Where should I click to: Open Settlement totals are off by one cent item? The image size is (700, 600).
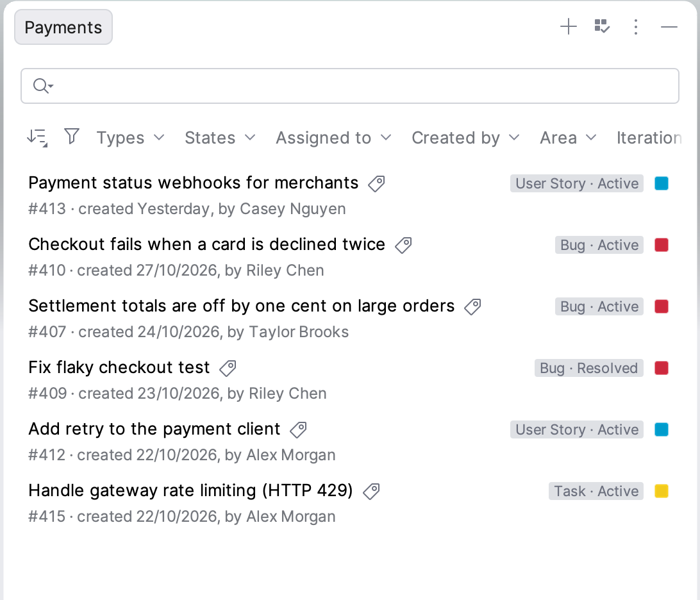click(242, 306)
